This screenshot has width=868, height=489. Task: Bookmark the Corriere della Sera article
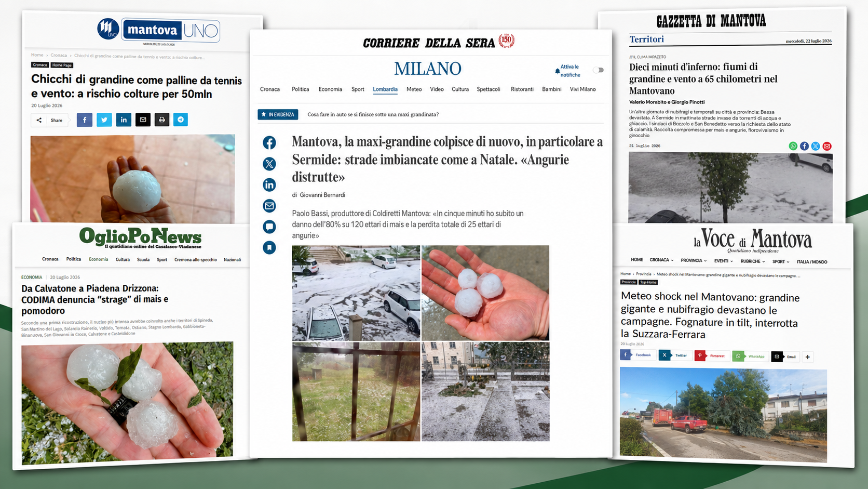click(269, 247)
